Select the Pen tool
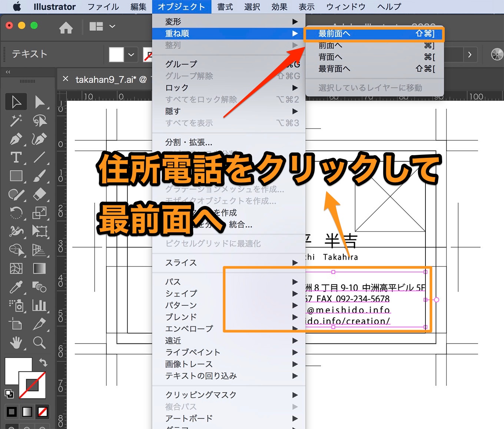This screenshot has width=504, height=429. pyautogui.click(x=16, y=139)
